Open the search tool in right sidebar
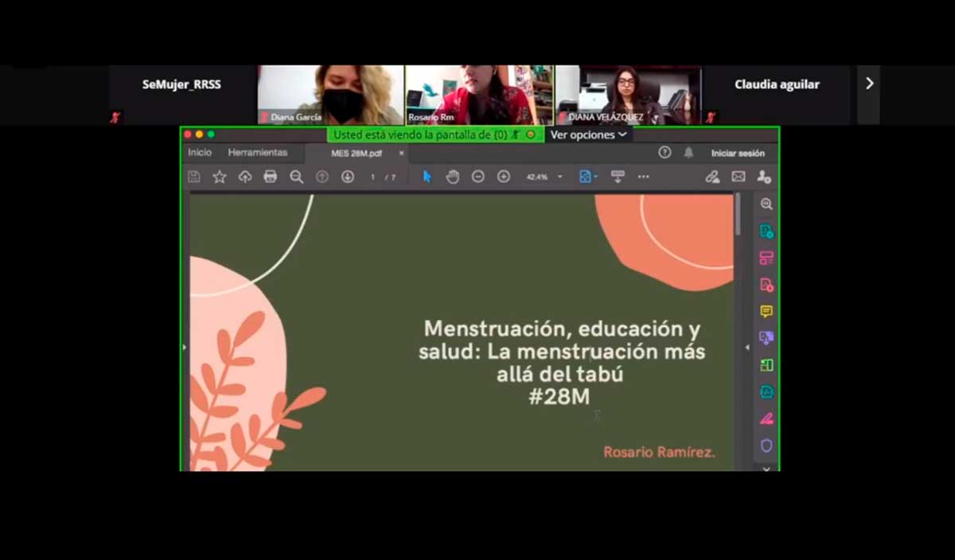The height and width of the screenshot is (560, 955). (x=766, y=204)
